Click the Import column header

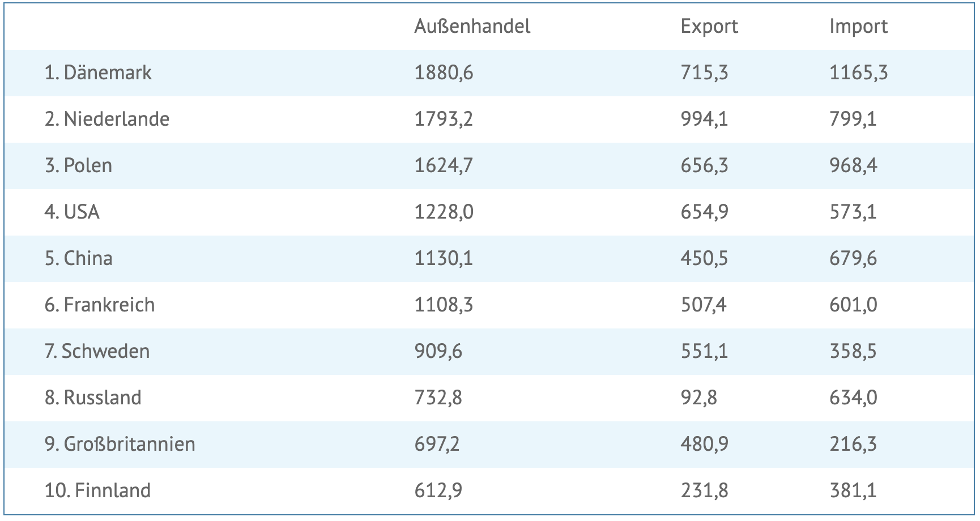[x=858, y=27]
